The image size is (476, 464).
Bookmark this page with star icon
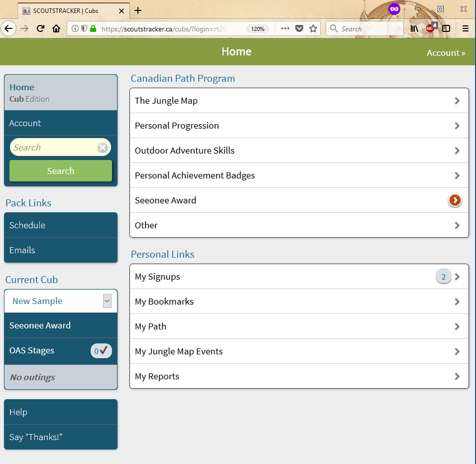click(x=313, y=29)
